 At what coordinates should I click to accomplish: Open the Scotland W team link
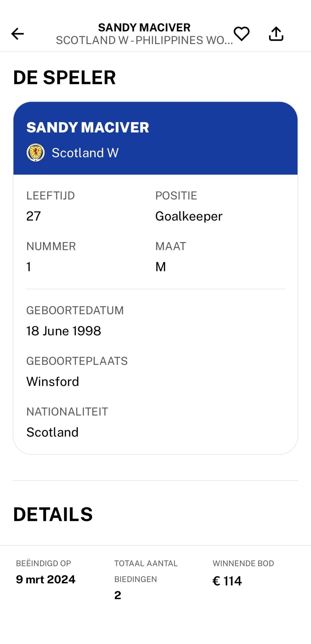click(x=85, y=153)
